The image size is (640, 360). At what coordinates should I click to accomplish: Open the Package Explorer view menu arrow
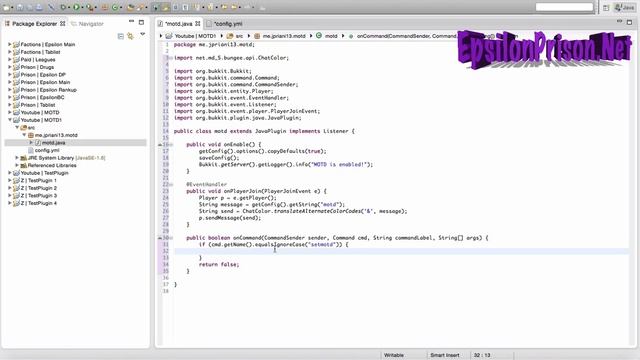coord(142,34)
